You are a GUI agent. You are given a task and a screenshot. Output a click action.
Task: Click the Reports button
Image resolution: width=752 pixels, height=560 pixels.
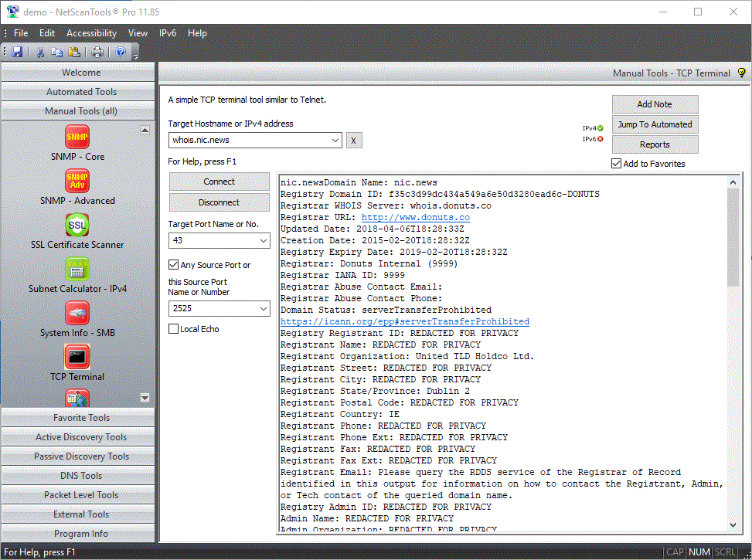655,144
